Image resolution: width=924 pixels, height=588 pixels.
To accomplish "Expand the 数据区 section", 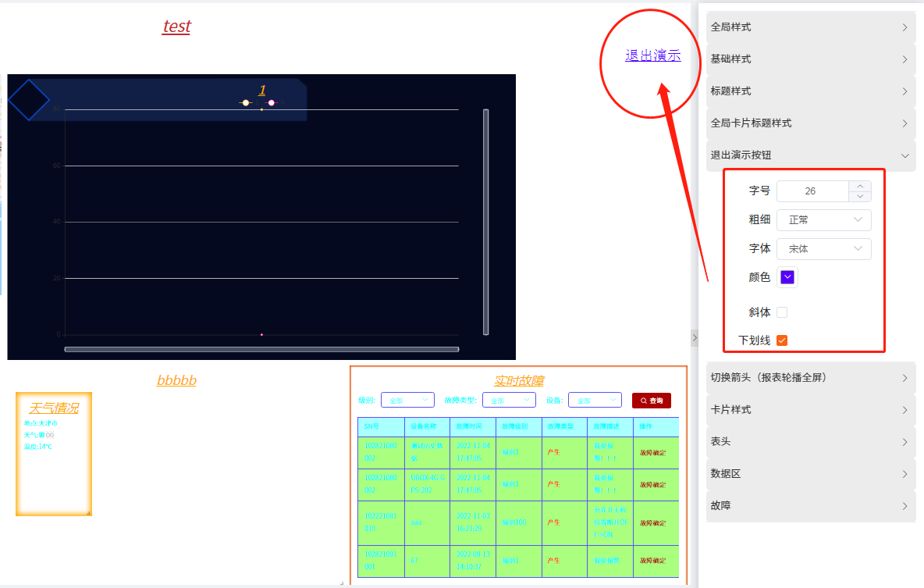I will 810,473.
